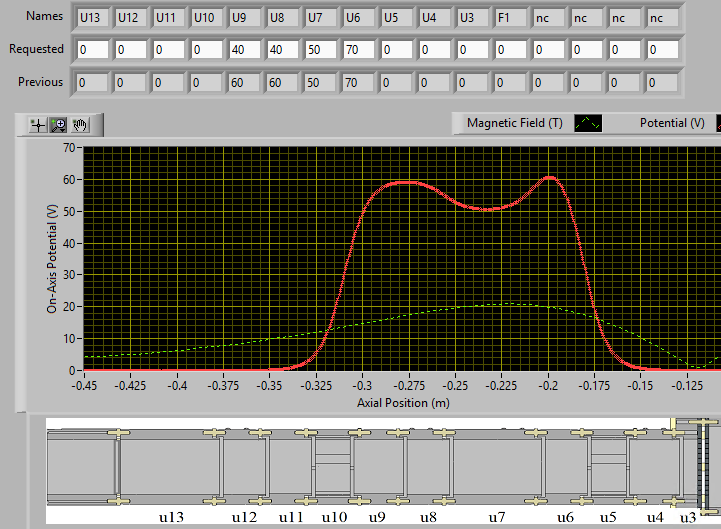
Task: Click Previous value under U8 showing 60
Action: (x=282, y=83)
